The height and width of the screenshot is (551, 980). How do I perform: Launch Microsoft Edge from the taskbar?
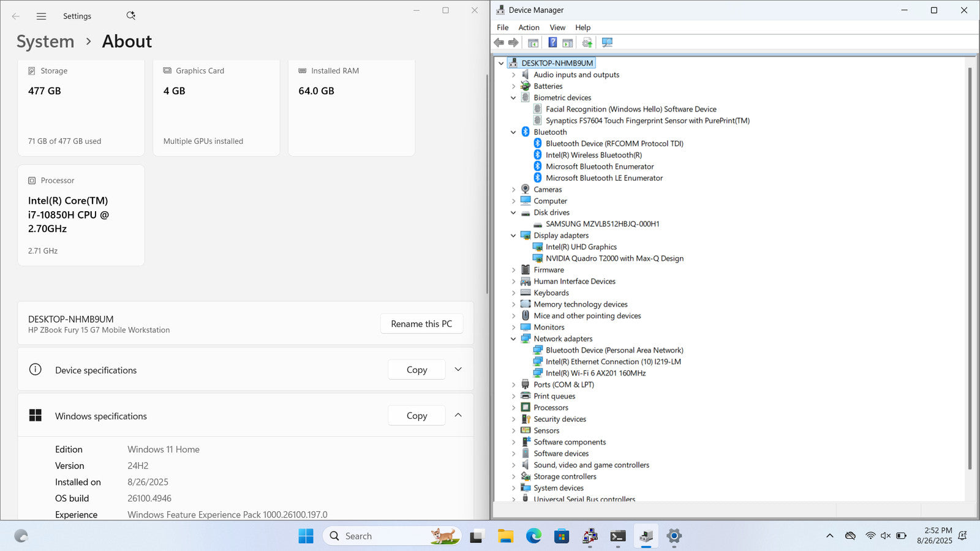coord(533,536)
